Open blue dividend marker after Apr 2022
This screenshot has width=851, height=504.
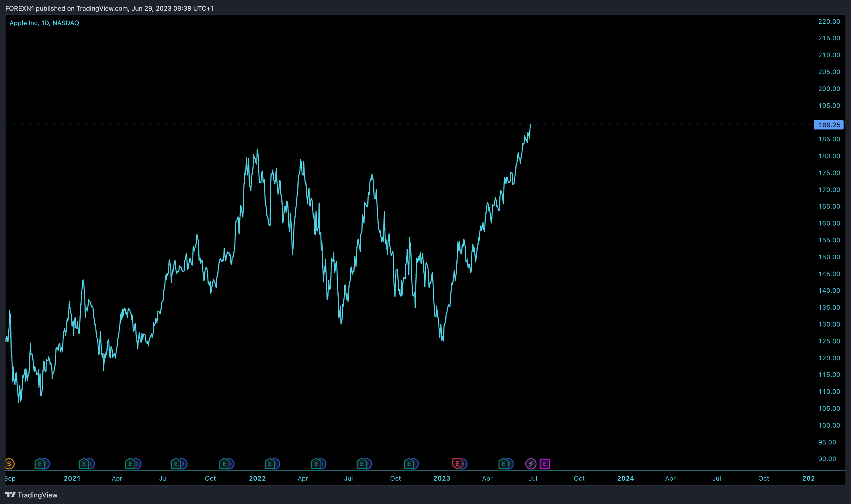pos(323,464)
